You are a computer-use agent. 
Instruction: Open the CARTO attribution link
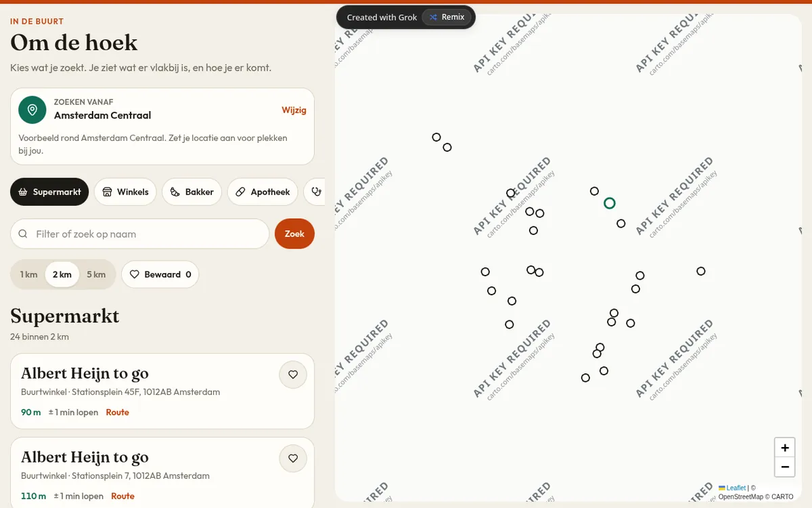782,496
